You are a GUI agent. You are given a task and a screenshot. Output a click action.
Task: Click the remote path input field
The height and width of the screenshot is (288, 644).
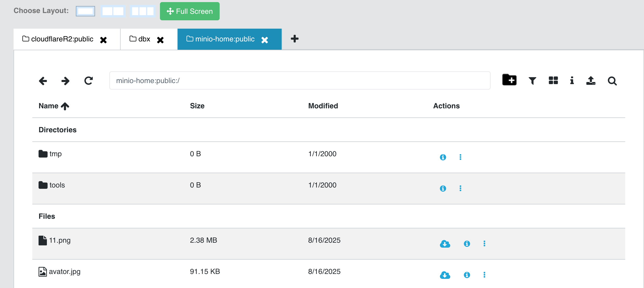300,81
